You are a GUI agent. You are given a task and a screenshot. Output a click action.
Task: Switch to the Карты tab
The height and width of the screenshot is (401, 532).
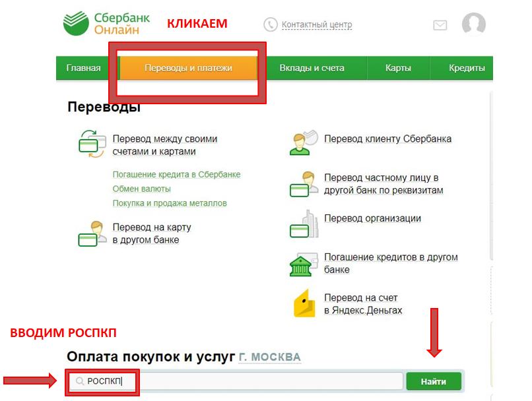398,68
